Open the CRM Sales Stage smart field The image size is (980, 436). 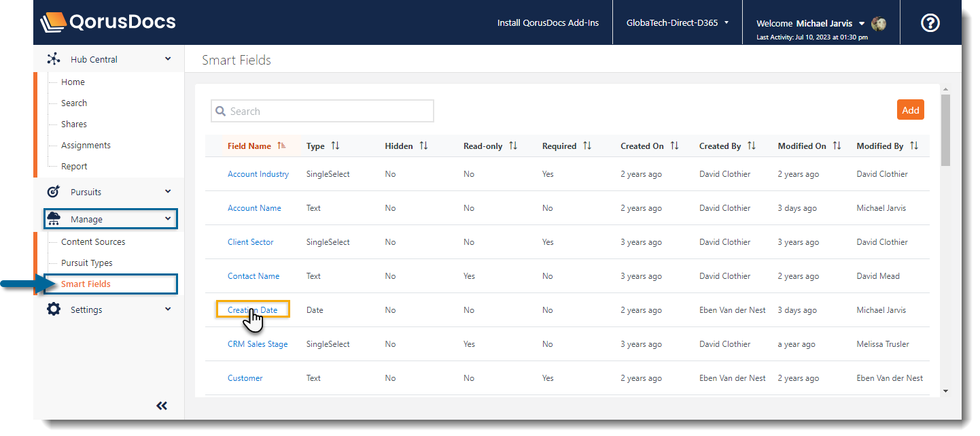coord(258,343)
